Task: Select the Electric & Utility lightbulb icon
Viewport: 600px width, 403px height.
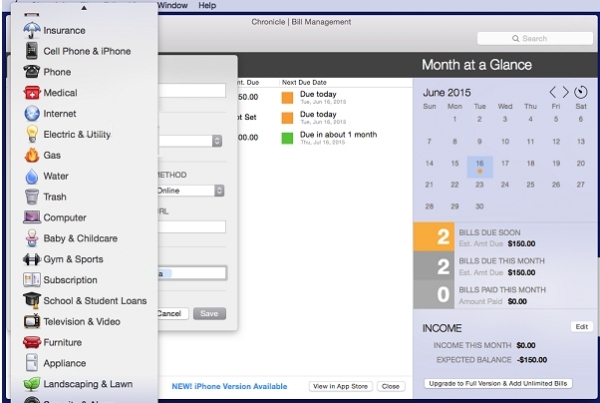Action: [31, 134]
